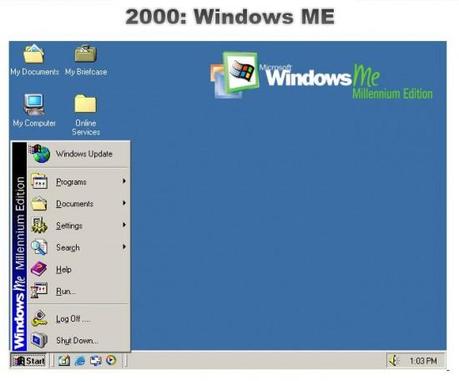Image resolution: width=459 pixels, height=381 pixels.
Task: Launch Windows Update from the Start menu
Action: pos(79,154)
